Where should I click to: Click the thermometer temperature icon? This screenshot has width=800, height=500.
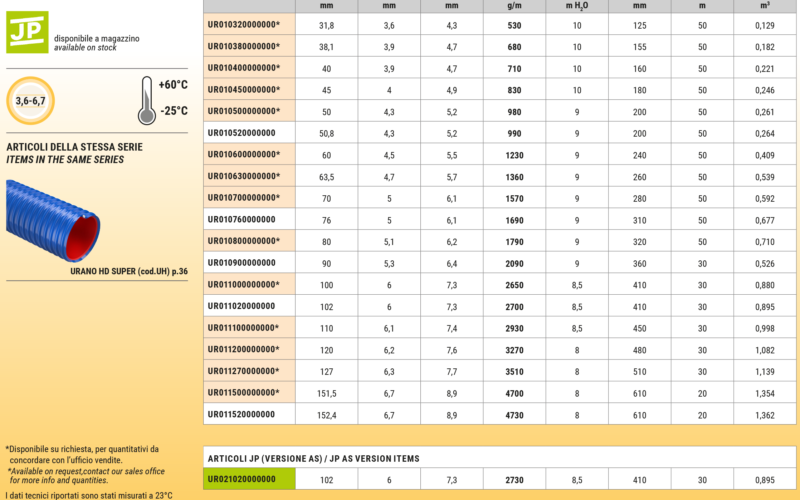point(147,100)
